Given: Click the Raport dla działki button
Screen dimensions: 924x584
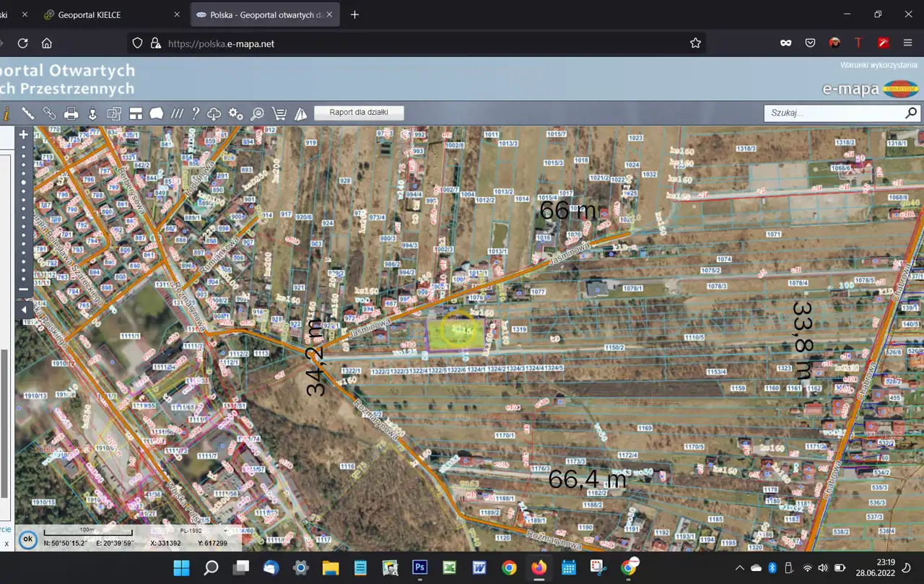Looking at the screenshot, I should [x=359, y=113].
